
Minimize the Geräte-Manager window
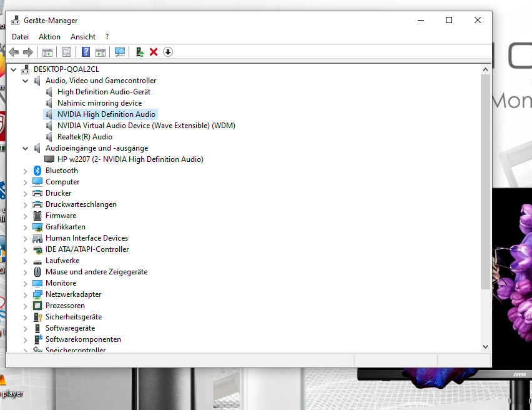click(x=421, y=21)
